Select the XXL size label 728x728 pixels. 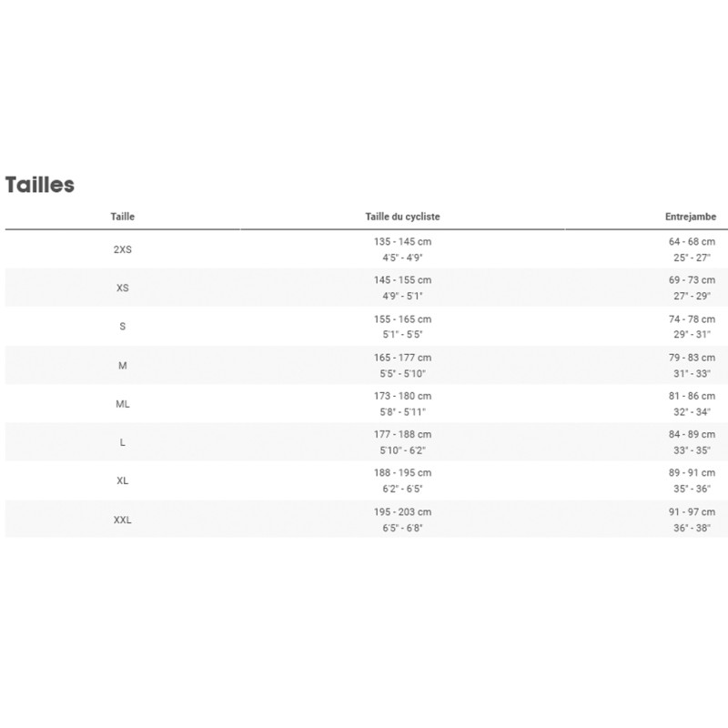coord(123,520)
